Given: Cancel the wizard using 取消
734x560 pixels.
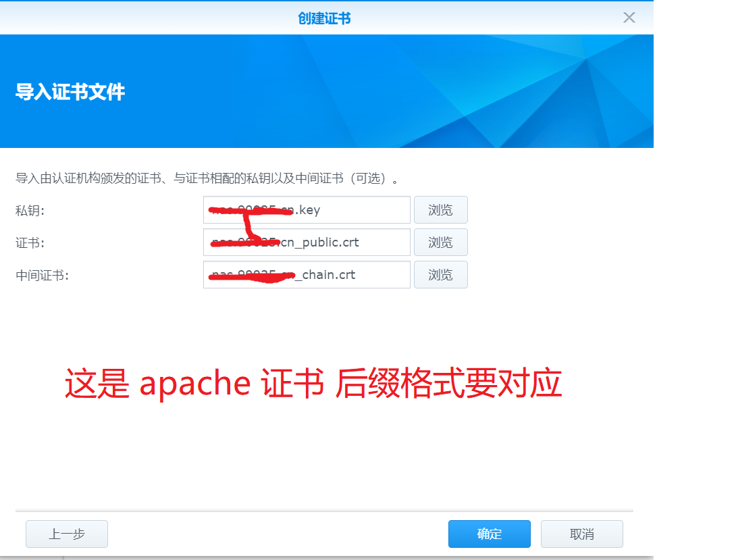Looking at the screenshot, I should [582, 534].
